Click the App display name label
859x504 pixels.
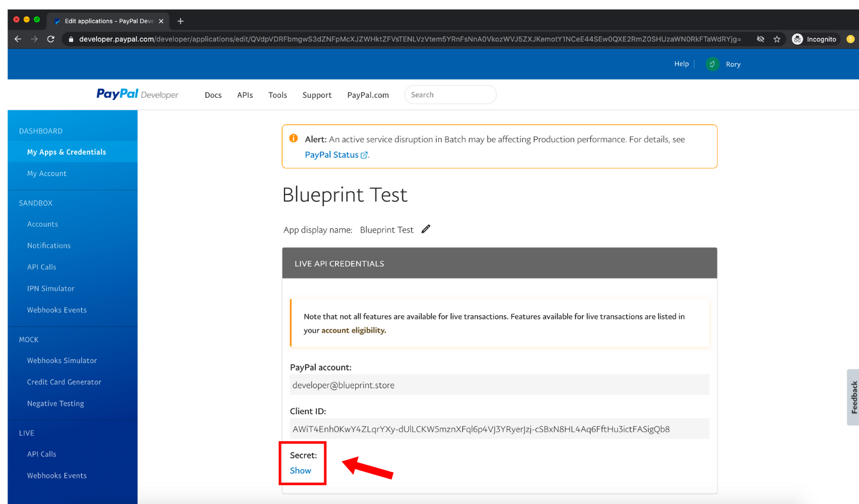(318, 230)
